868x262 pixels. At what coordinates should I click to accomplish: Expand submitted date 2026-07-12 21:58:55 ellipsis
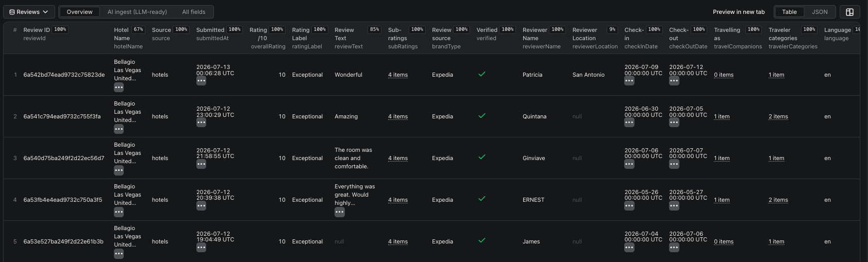tap(201, 164)
